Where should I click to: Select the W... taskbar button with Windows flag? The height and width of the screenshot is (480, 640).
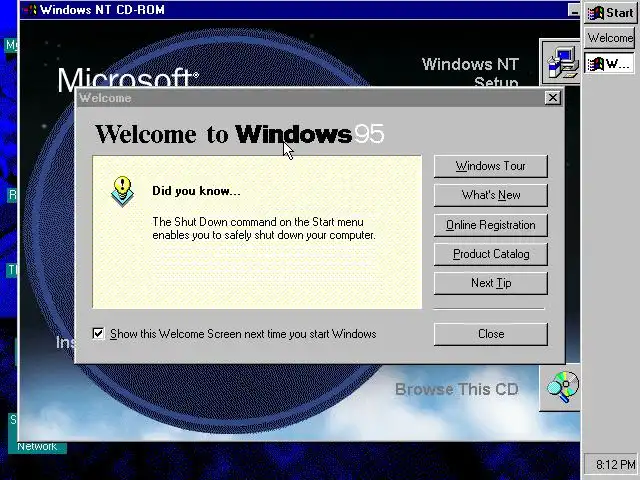[610, 63]
